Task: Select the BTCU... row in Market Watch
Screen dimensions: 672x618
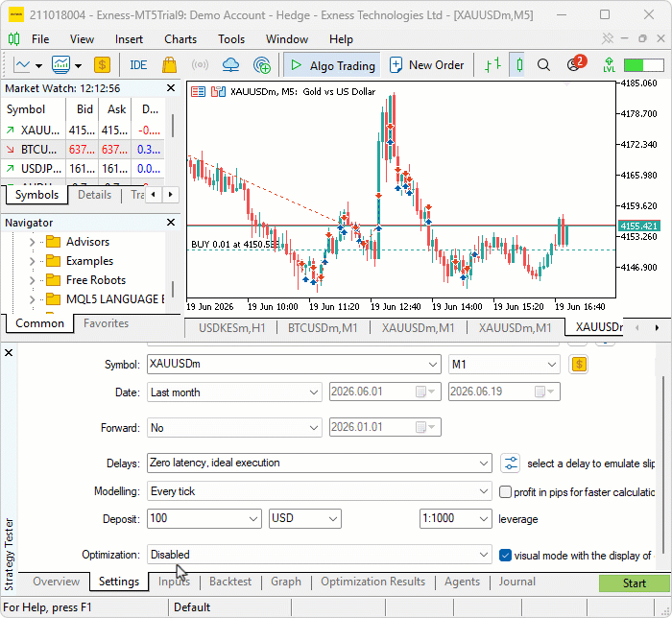Action: click(84, 150)
